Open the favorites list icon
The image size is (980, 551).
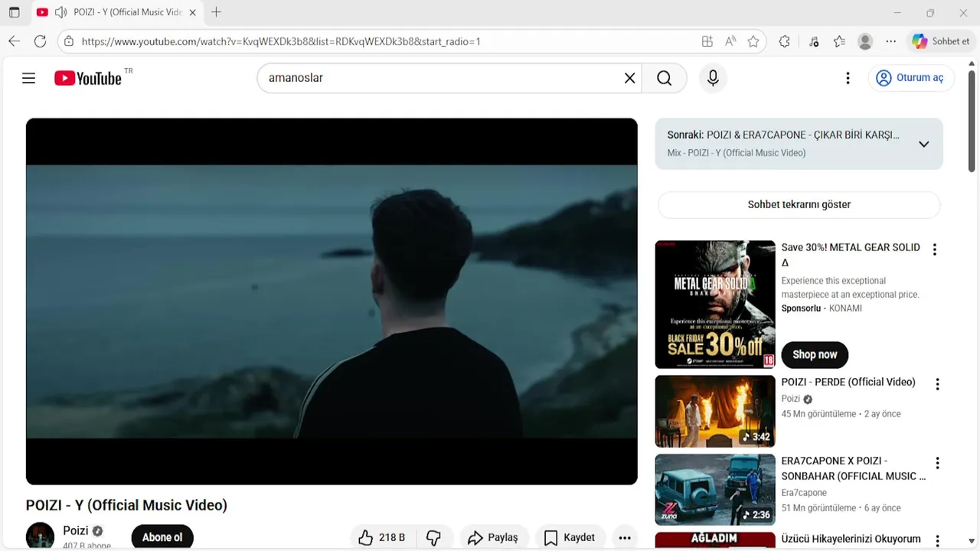pyautogui.click(x=839, y=41)
